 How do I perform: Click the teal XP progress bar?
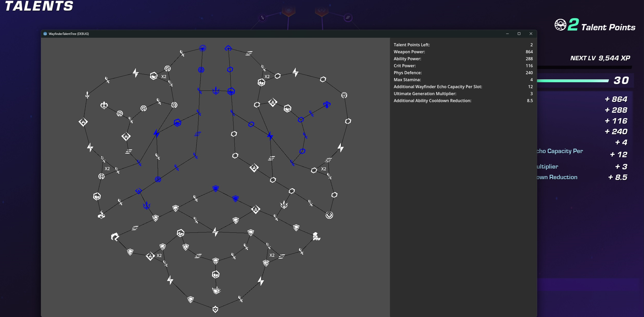573,81
